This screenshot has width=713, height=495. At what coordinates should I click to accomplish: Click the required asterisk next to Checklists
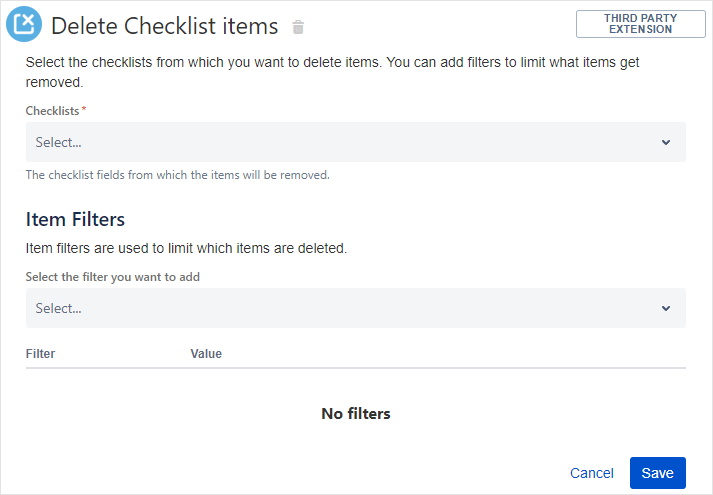tap(84, 109)
